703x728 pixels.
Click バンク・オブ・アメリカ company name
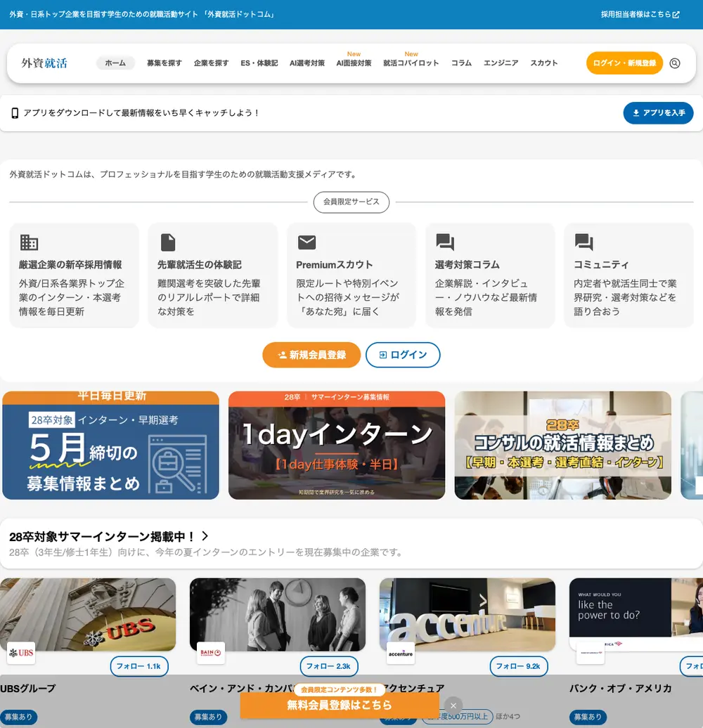(620, 688)
